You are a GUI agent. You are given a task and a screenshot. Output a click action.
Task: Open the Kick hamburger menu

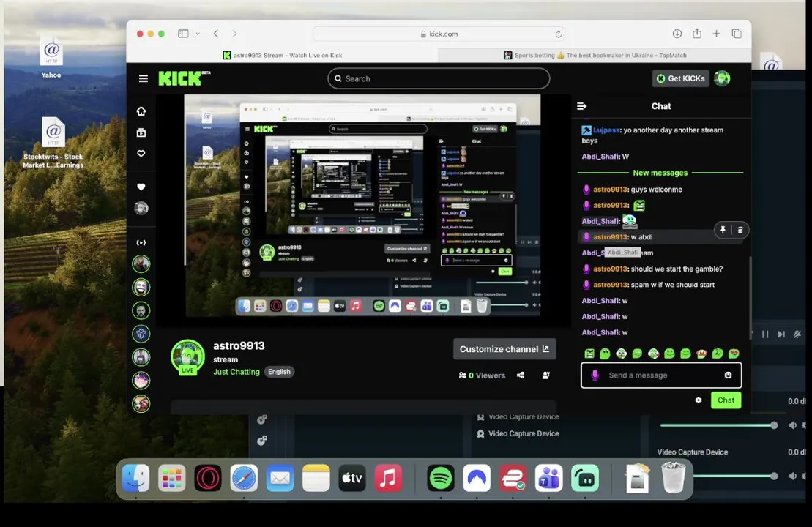coord(144,79)
